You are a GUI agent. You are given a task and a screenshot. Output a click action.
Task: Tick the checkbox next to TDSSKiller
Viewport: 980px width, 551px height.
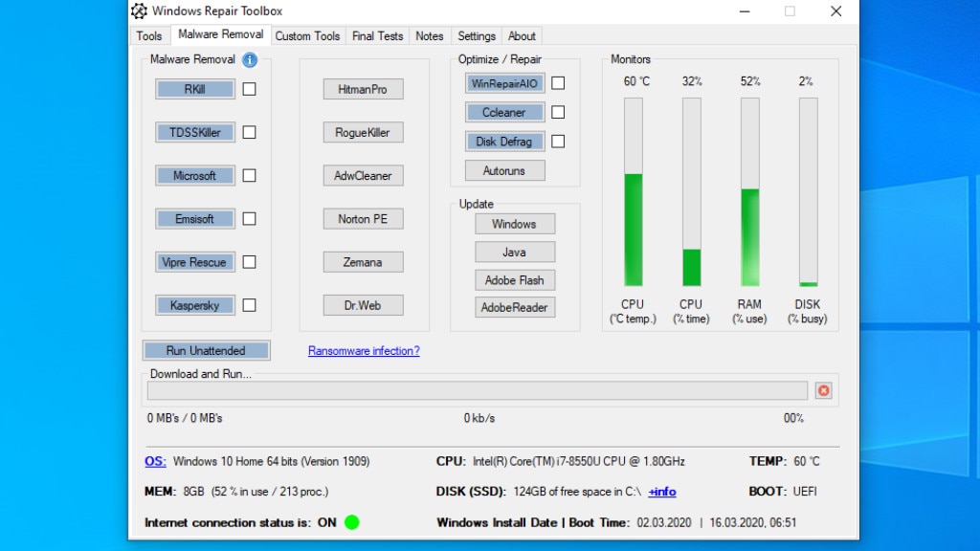click(x=250, y=132)
